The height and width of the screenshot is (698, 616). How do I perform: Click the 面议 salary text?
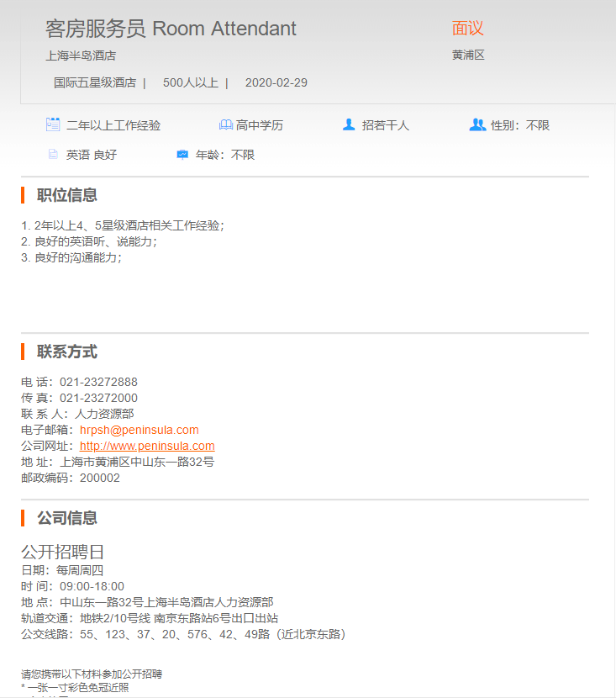click(x=468, y=29)
